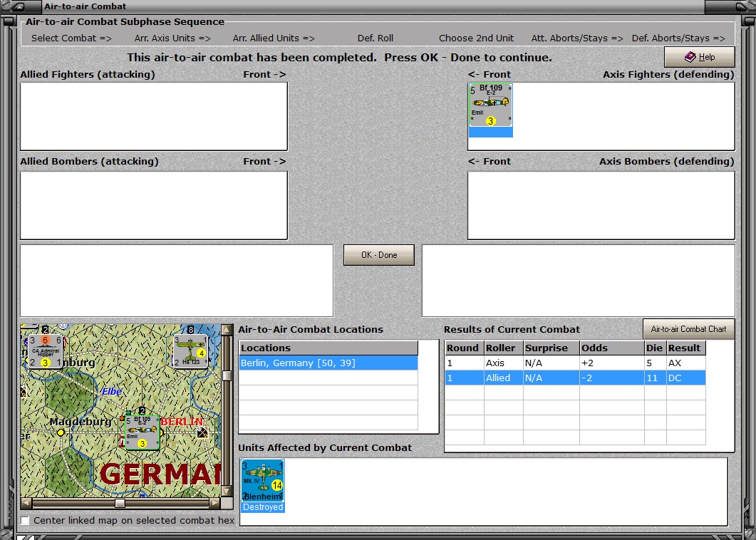Image resolution: width=756 pixels, height=540 pixels.
Task: Click the book icon on the Help button
Action: pyautogui.click(x=690, y=57)
